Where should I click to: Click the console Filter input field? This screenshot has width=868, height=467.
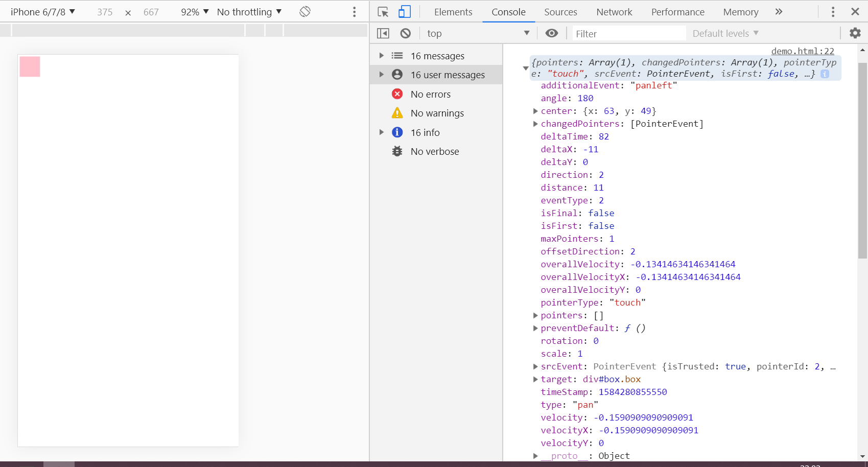pos(628,34)
